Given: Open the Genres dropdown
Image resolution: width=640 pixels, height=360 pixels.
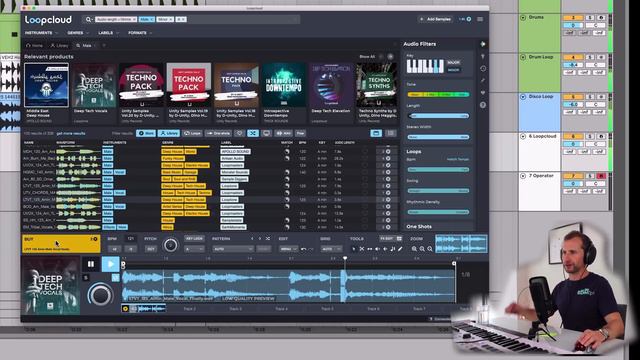Looking at the screenshot, I should point(77,33).
